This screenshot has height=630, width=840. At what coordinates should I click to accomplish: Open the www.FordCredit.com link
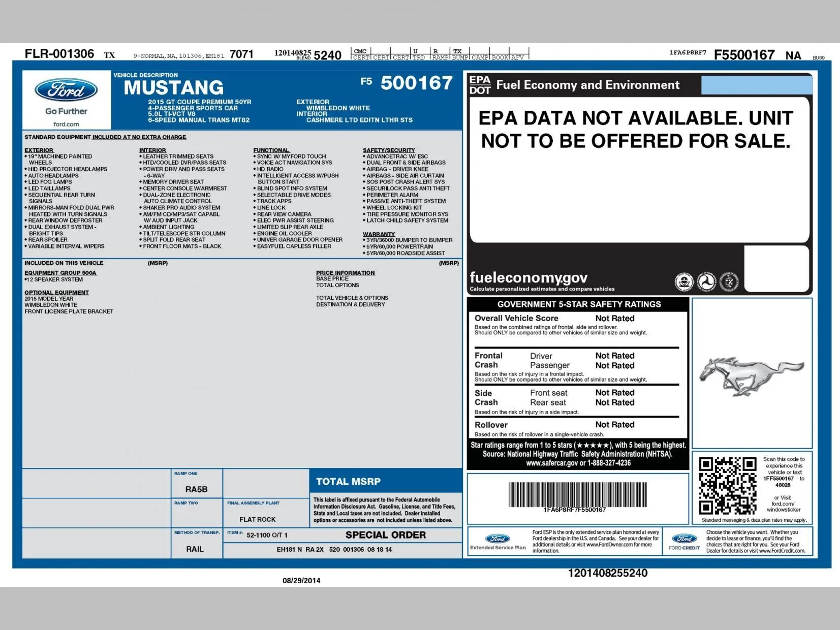(x=782, y=551)
